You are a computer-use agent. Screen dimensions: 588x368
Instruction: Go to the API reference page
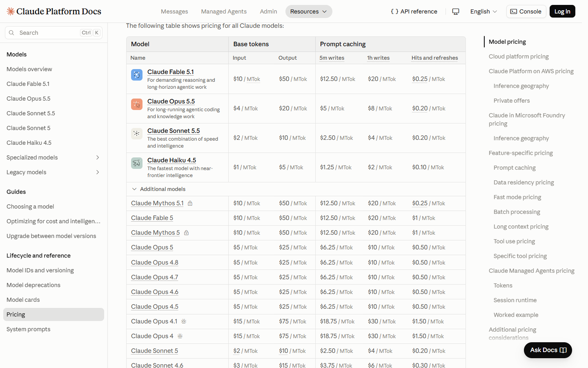click(414, 11)
